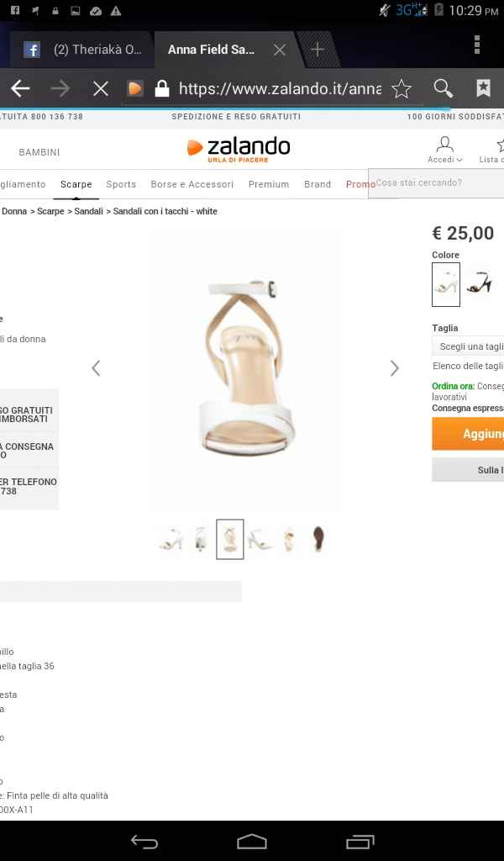Open a new browser tab with plus icon
Screen dimensions: 504x861
tap(318, 49)
